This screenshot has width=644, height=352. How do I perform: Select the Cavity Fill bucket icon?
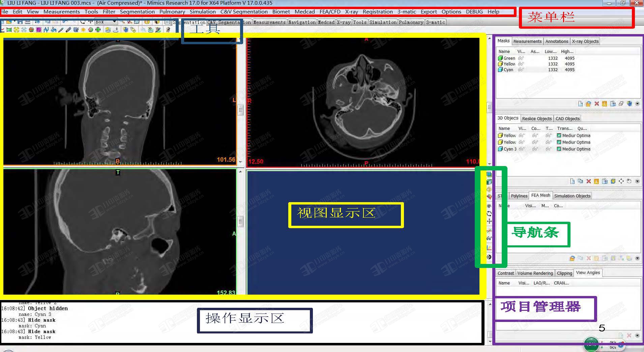click(x=54, y=30)
